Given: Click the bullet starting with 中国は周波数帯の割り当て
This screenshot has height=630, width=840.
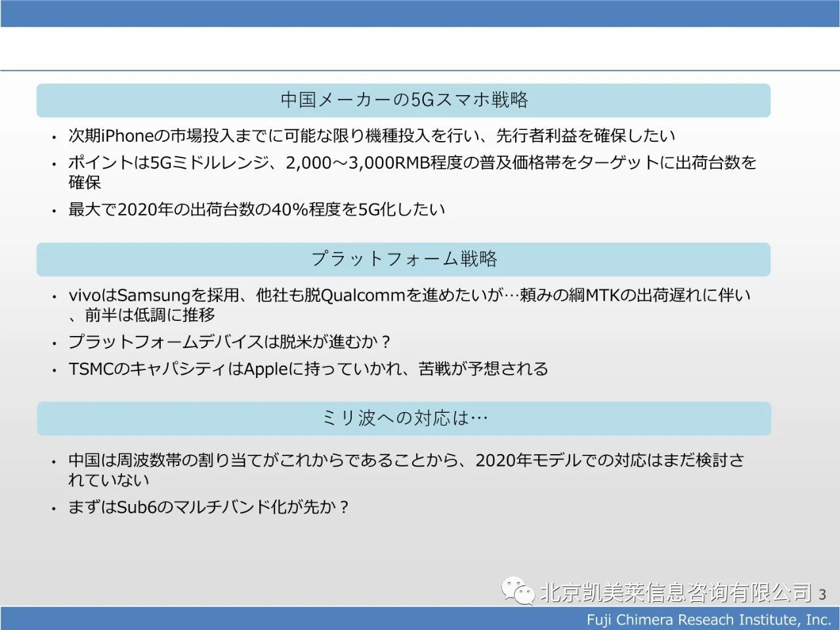Looking at the screenshot, I should click(407, 470).
